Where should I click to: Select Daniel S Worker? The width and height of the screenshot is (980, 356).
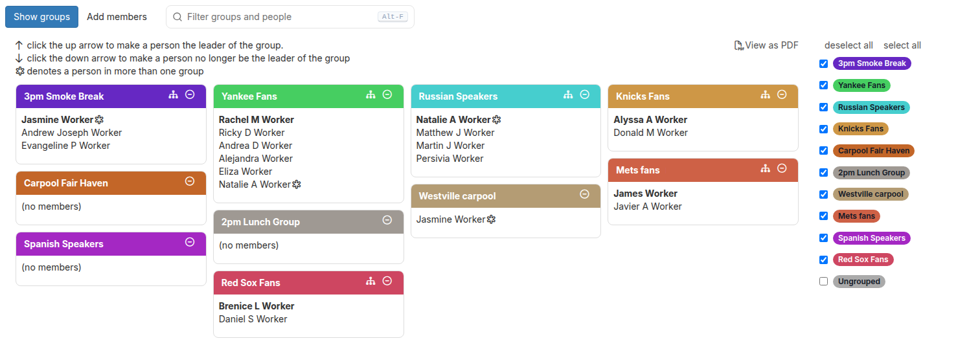[253, 319]
